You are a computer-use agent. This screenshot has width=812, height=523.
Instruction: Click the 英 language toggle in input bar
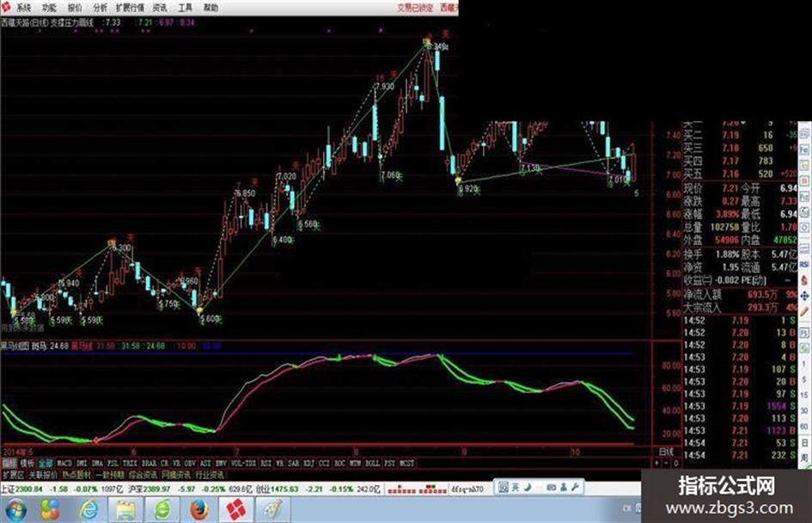coord(516,487)
